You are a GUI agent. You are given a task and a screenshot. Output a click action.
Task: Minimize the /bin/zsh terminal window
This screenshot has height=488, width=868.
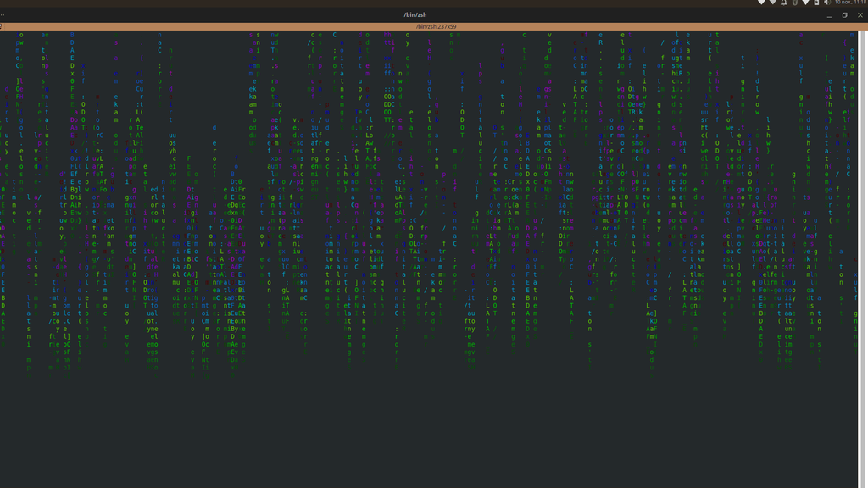click(x=828, y=15)
